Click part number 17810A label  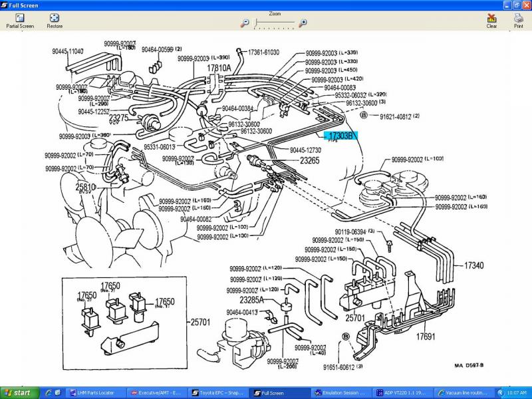point(219,68)
